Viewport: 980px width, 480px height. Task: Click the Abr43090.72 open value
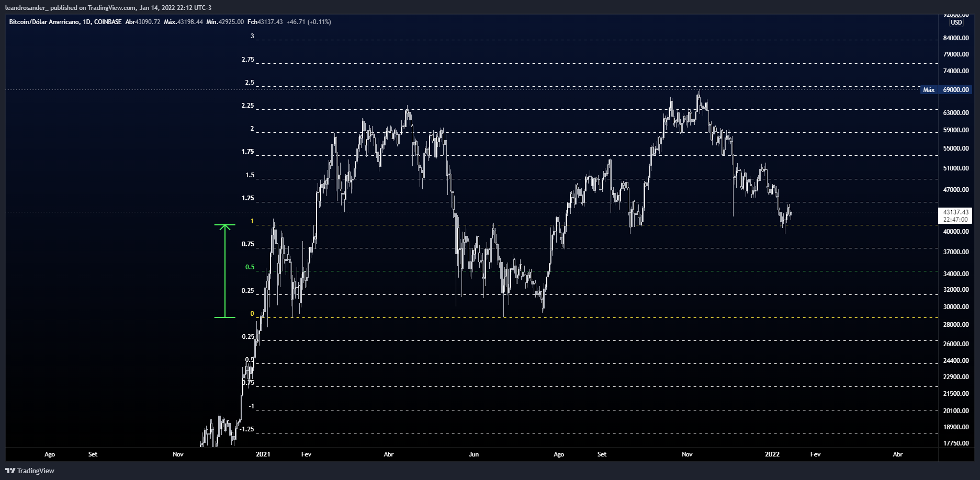[143, 22]
